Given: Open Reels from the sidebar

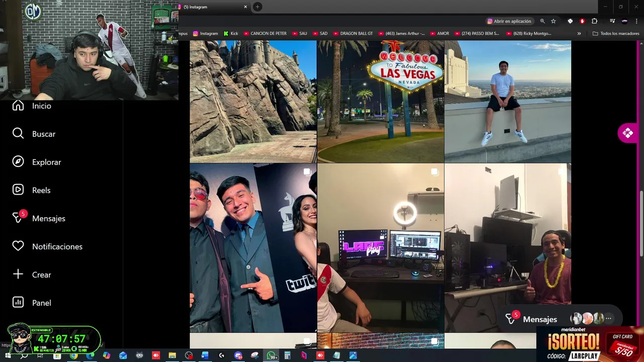Looking at the screenshot, I should pos(31,190).
